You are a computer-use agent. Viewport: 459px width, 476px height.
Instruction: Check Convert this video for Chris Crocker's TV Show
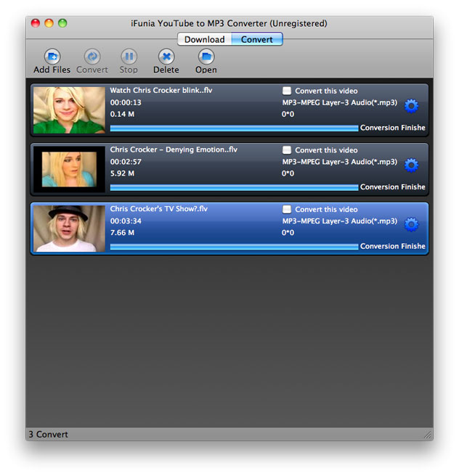click(287, 209)
